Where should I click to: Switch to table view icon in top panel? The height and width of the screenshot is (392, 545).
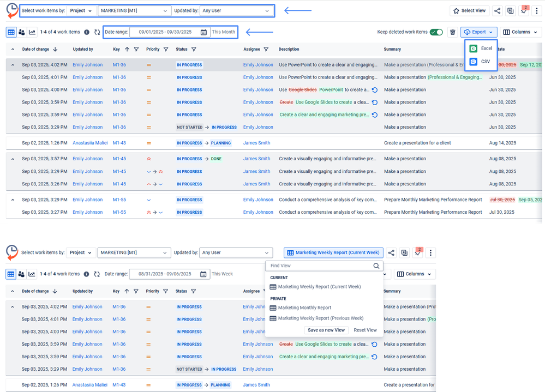click(11, 32)
